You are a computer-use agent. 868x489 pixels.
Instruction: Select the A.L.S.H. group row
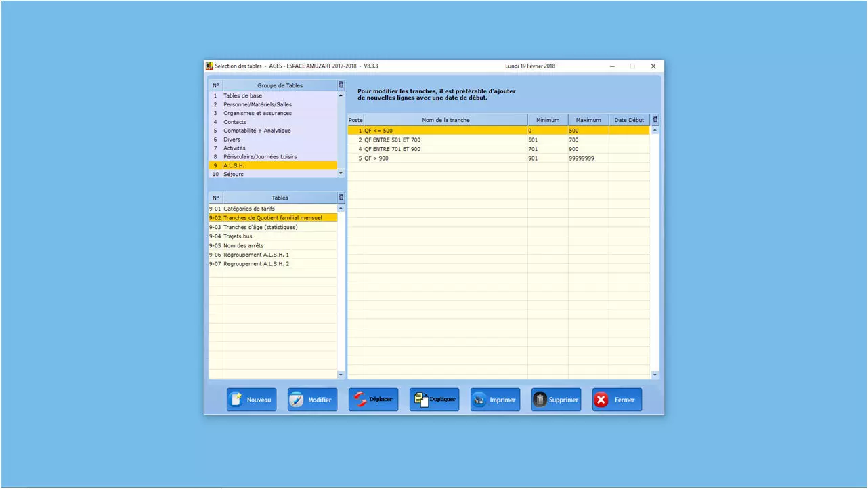[272, 165]
